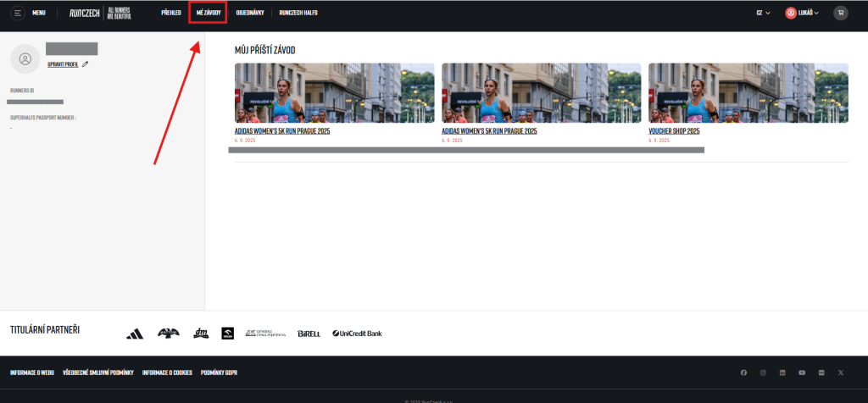Visit the LinkedIn page

pos(782,373)
